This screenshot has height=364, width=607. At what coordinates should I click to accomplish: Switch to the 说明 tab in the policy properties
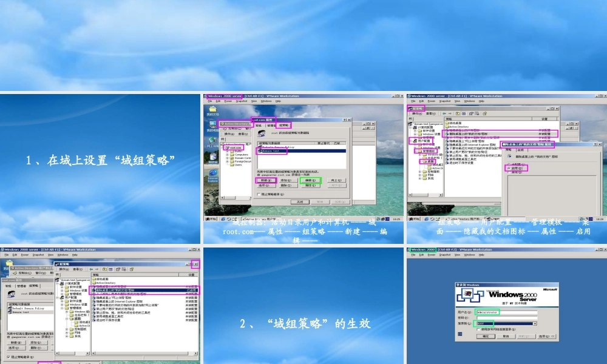click(520, 150)
